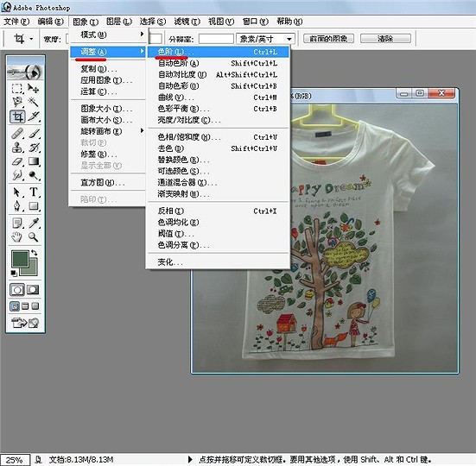Open the 滤镜 menu in menu bar

pyautogui.click(x=187, y=22)
